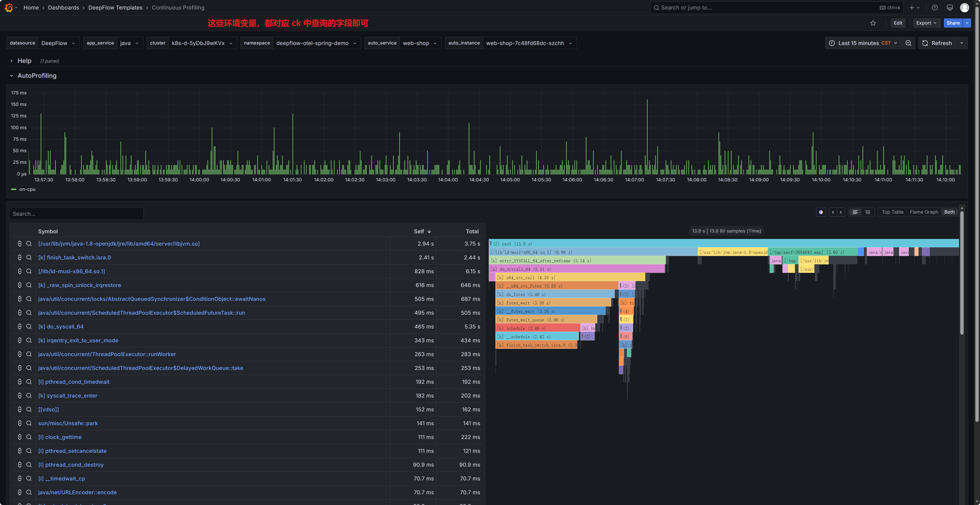Click the expand all groups double-chevron icon
This screenshot has width=980, height=505.
[x=833, y=212]
